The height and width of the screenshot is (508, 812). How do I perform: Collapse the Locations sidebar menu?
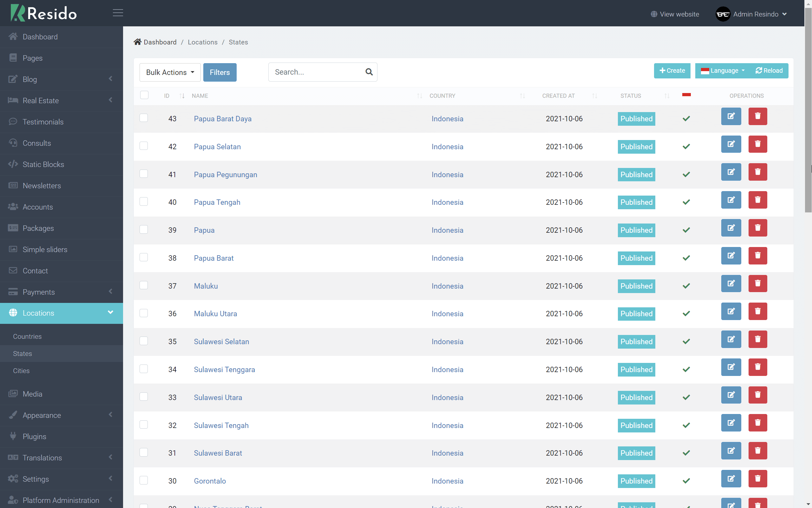[62, 313]
